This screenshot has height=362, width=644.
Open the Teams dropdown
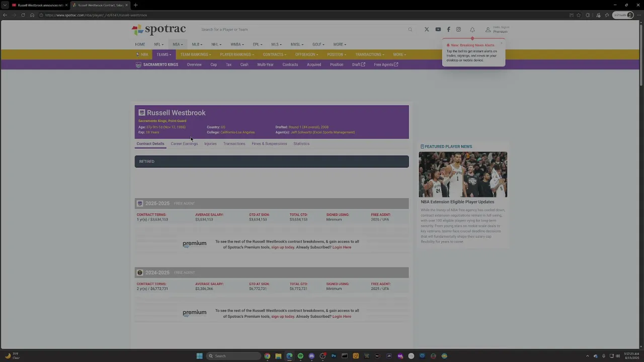pyautogui.click(x=164, y=54)
